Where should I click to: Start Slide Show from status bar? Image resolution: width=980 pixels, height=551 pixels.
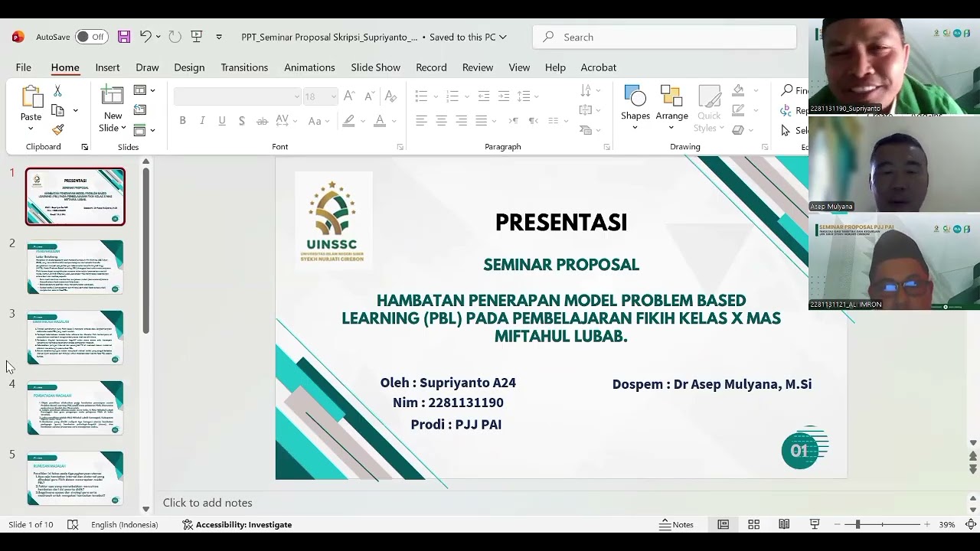click(x=815, y=524)
